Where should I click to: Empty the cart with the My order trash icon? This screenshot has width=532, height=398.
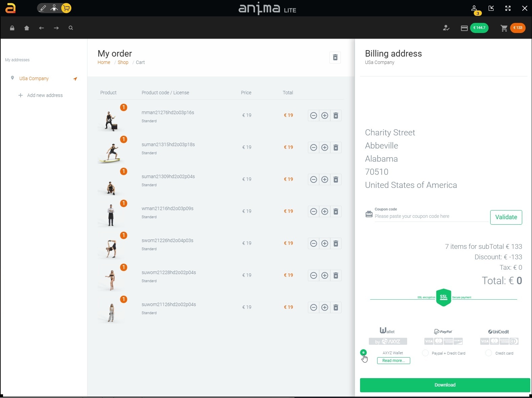[335, 58]
